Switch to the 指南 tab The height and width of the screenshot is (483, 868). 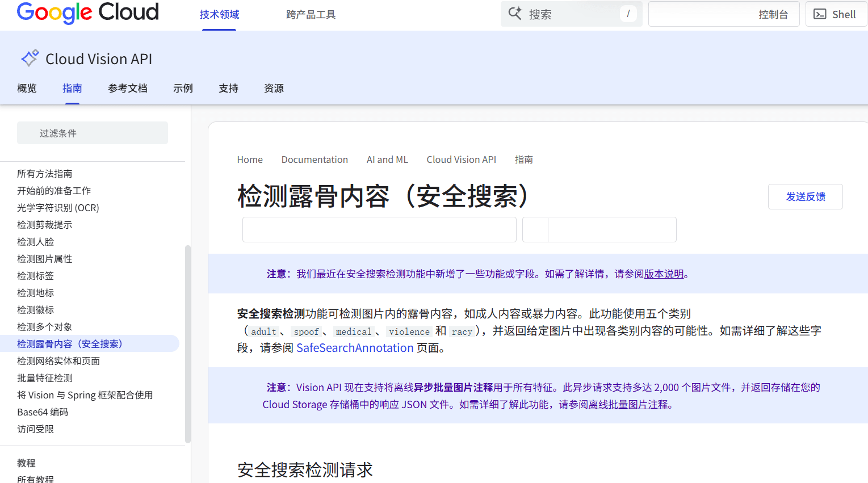click(72, 89)
